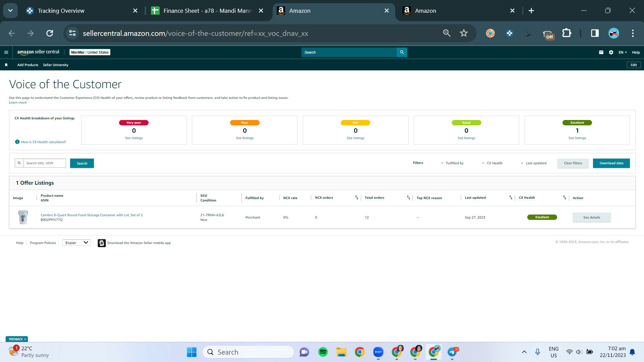See listings under Poor
This screenshot has height=362, width=644.
click(245, 138)
